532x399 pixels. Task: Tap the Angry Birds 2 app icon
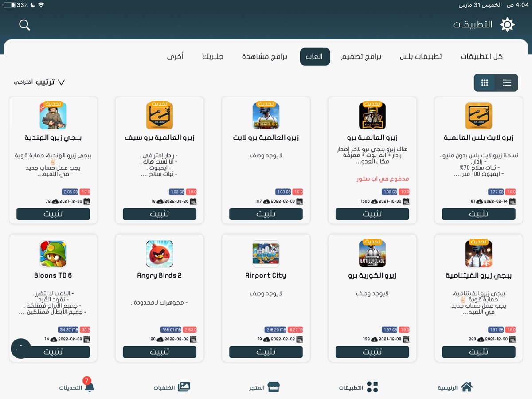[x=160, y=254]
